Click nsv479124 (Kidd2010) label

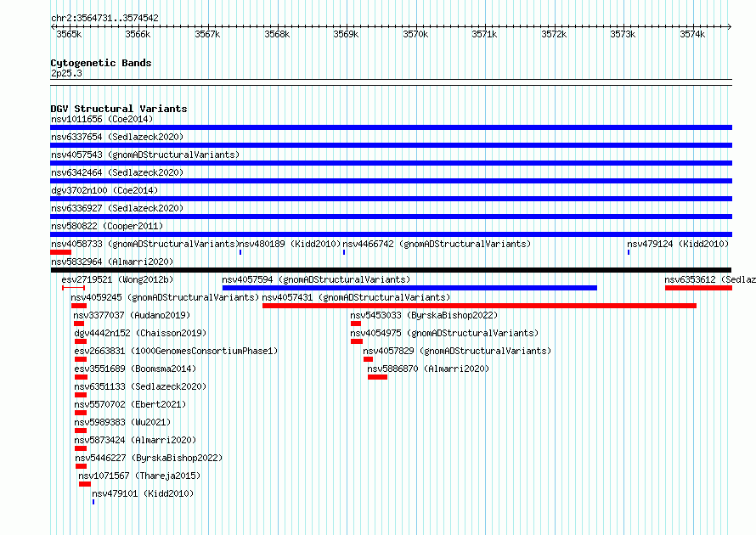[x=678, y=244]
